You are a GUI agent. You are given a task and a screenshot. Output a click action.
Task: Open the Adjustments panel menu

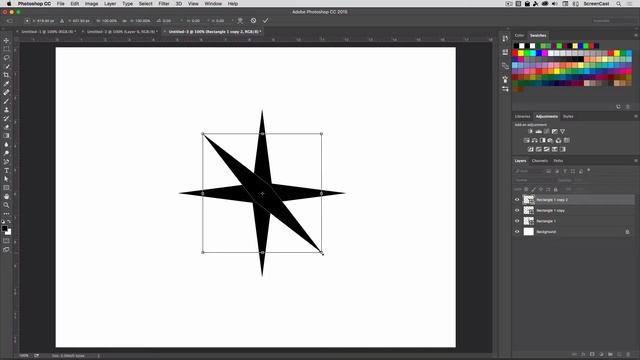(636, 116)
